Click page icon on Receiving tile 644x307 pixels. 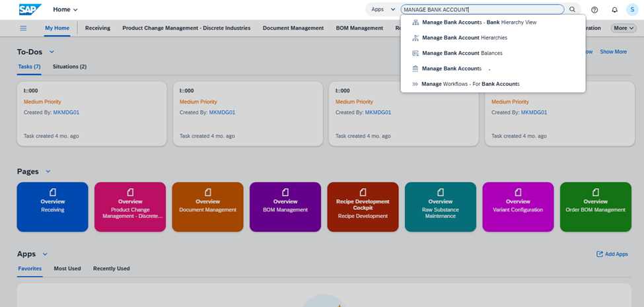(x=53, y=192)
